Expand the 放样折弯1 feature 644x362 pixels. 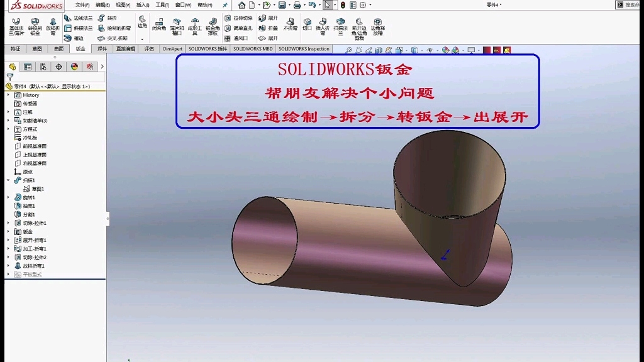pyautogui.click(x=8, y=266)
